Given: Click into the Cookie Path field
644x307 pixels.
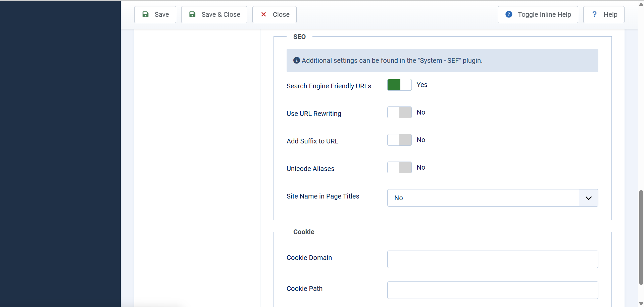Looking at the screenshot, I should [x=492, y=290].
